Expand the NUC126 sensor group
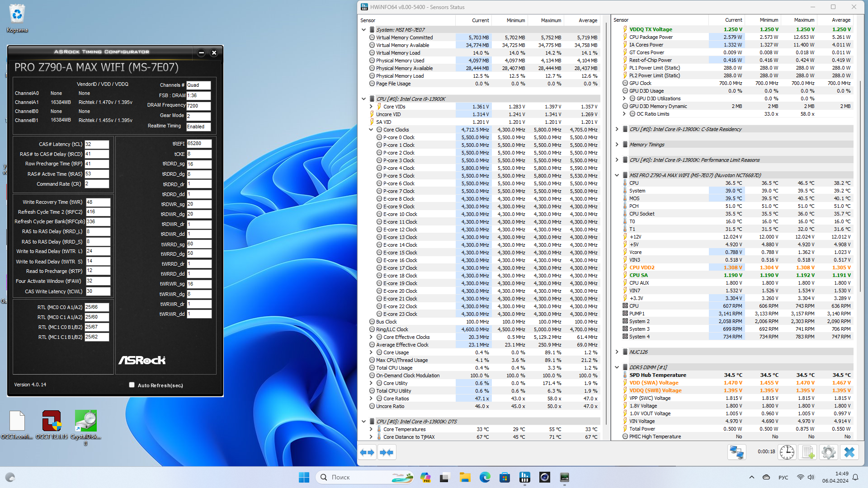Viewport: 868px width, 488px height. (617, 352)
